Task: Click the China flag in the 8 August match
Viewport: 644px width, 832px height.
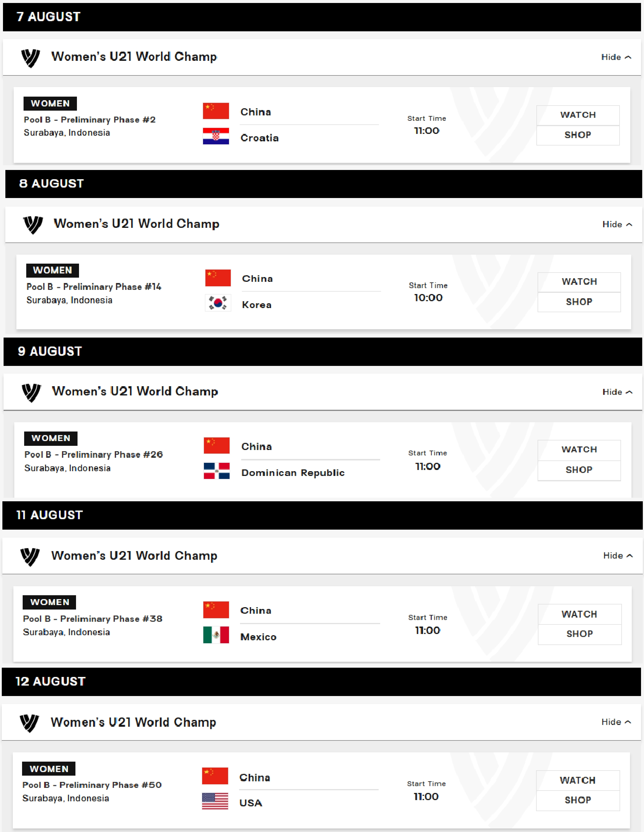Action: click(218, 278)
